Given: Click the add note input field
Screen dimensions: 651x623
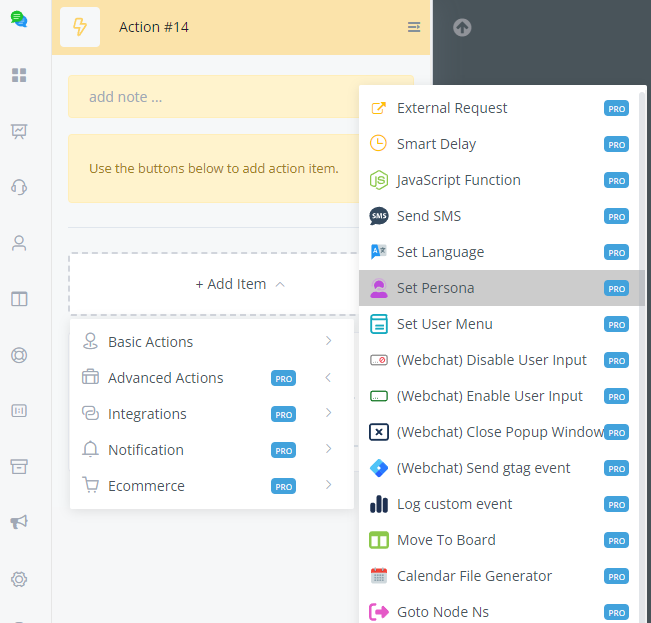Looking at the screenshot, I should (x=240, y=97).
